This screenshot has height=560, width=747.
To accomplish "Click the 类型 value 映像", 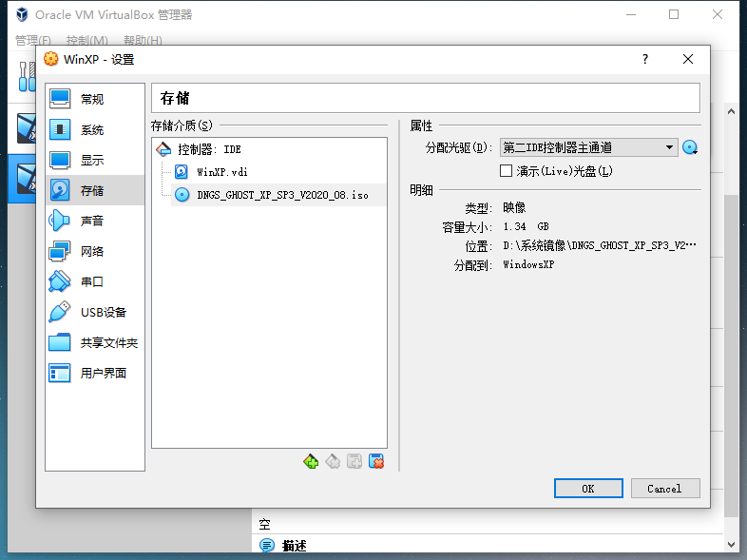I will click(514, 207).
